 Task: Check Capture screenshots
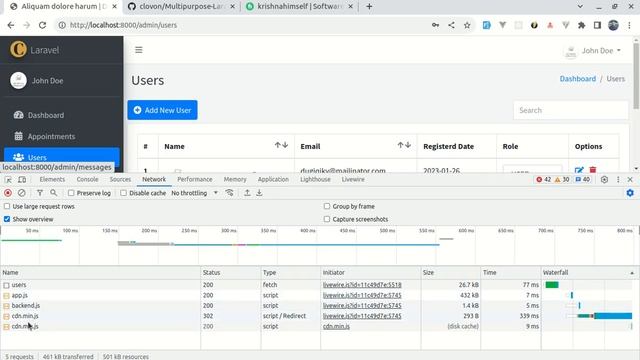tap(327, 219)
